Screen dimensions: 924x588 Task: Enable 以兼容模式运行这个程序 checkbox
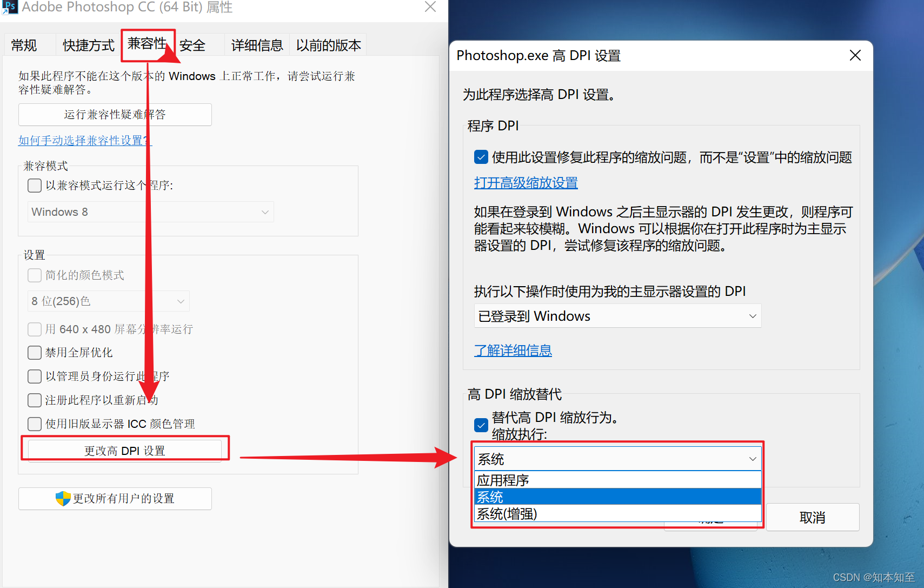point(35,186)
